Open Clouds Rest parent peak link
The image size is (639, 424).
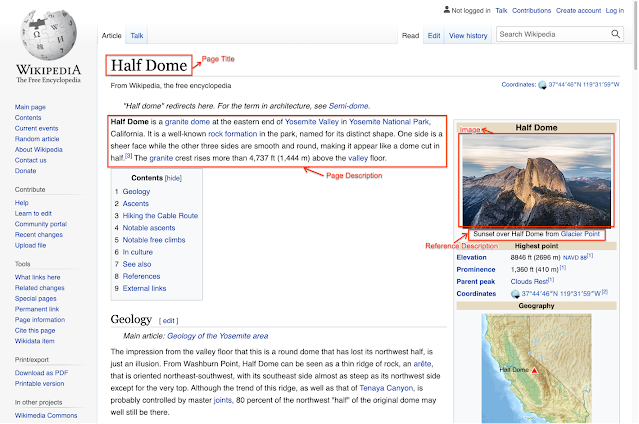(529, 282)
